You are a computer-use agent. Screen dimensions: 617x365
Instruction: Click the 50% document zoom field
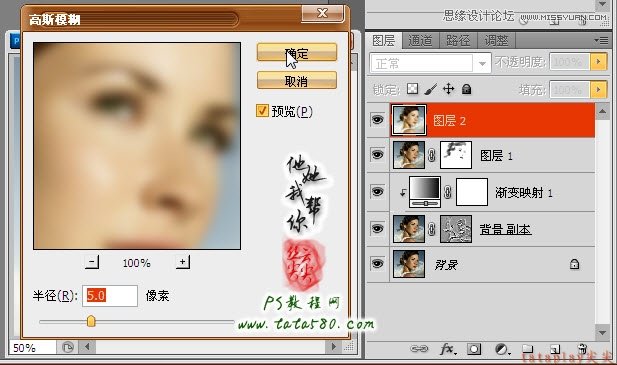coord(32,348)
